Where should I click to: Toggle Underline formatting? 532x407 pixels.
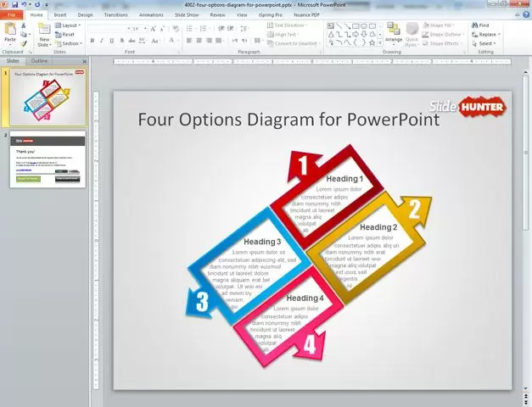click(113, 40)
